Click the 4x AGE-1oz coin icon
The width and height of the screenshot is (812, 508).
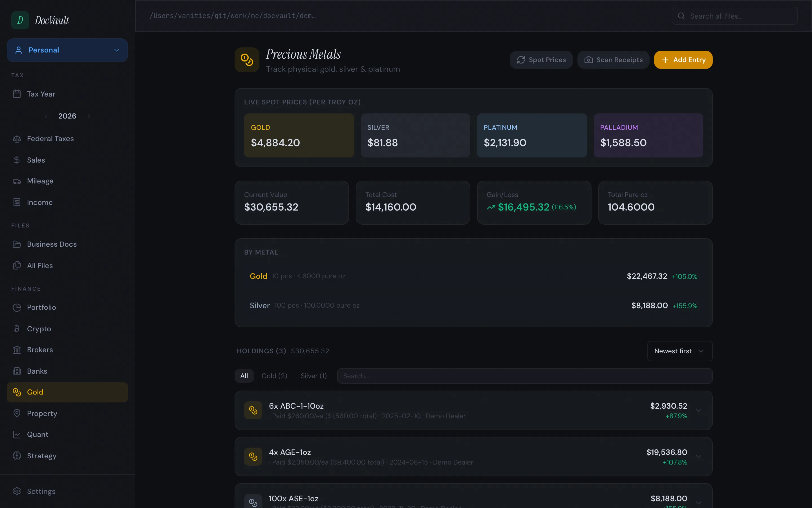(x=253, y=457)
